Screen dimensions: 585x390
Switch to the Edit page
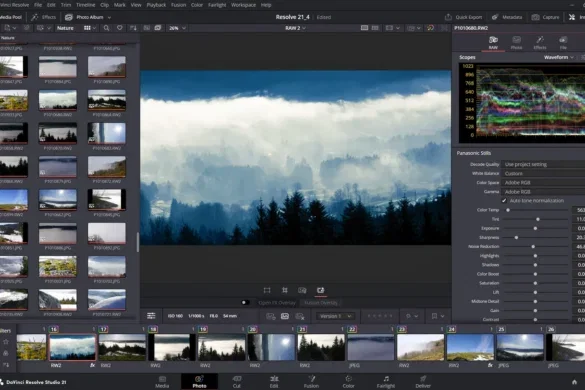274,382
